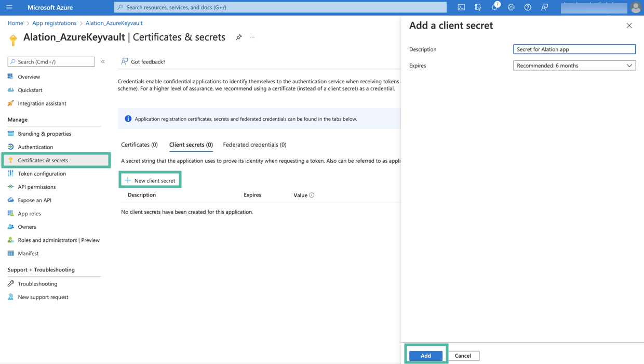This screenshot has width=644, height=364.
Task: Go to App registrations breadcrumb
Action: point(54,23)
